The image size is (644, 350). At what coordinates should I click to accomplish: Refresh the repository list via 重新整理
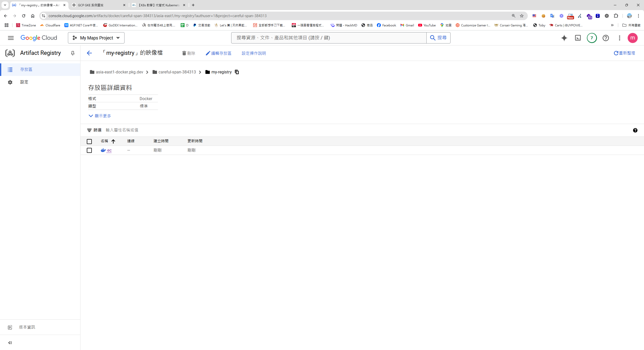625,53
